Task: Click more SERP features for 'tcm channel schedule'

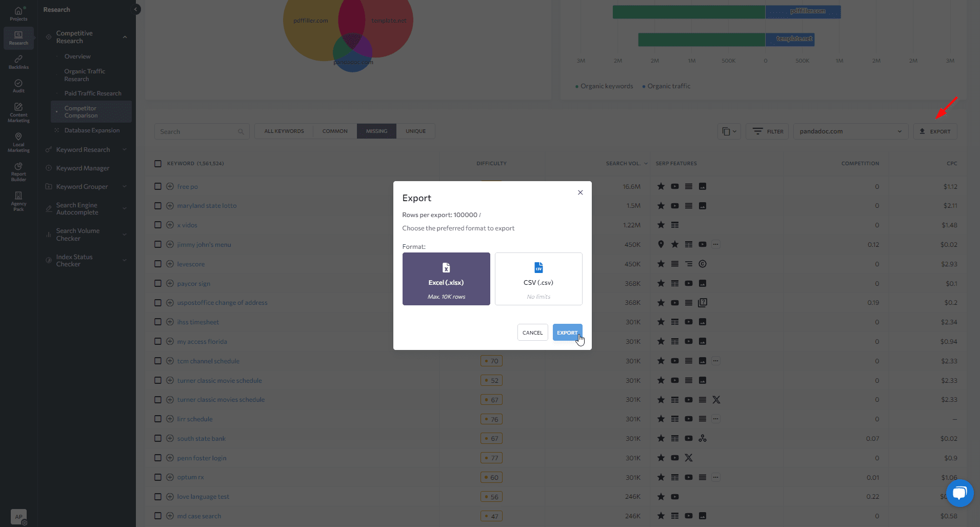Action: click(716, 361)
